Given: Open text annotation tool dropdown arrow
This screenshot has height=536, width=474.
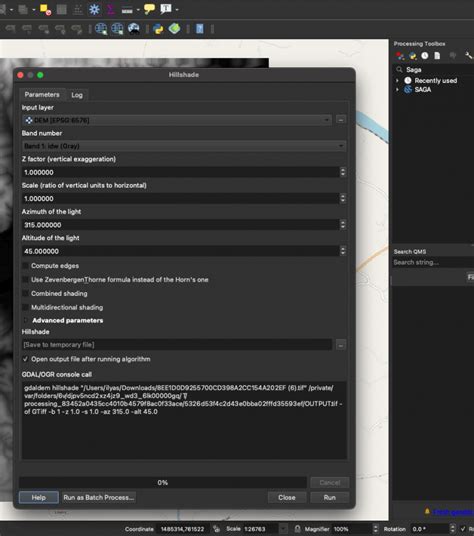Looking at the screenshot, I should point(177,10).
